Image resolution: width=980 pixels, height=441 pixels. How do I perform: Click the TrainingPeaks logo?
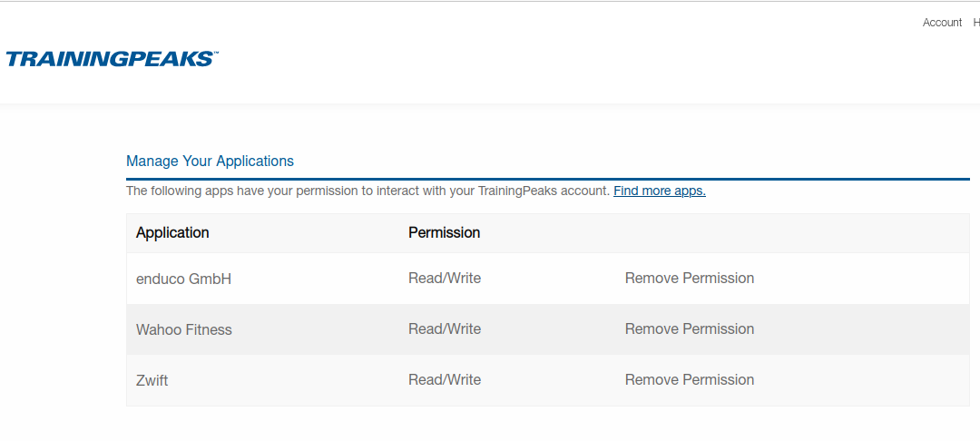pyautogui.click(x=111, y=60)
